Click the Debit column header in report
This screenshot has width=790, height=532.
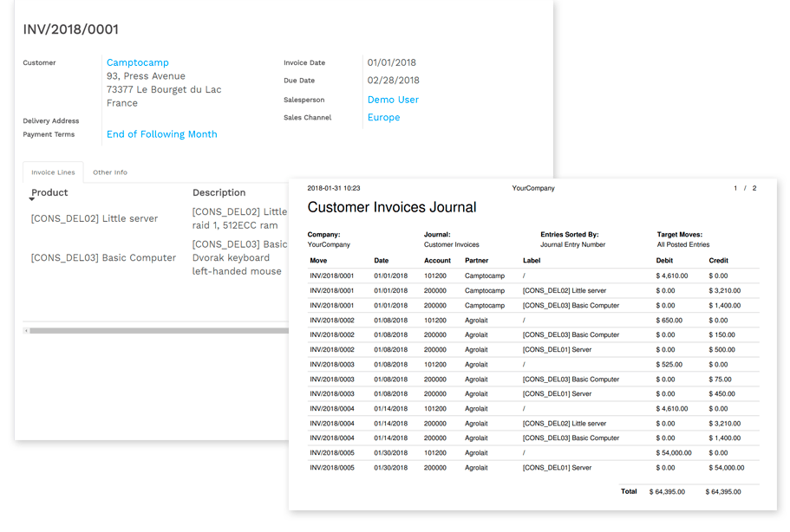666,260
